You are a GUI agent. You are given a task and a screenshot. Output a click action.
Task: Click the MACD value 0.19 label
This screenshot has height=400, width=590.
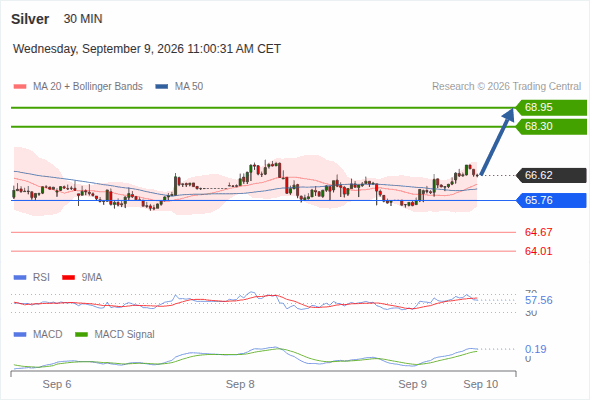click(536, 349)
